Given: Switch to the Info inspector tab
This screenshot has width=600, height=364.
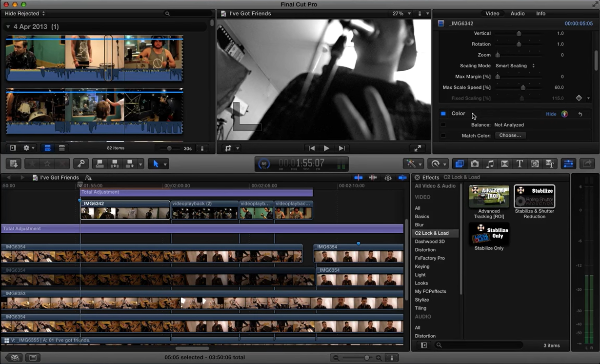Looking at the screenshot, I should (541, 14).
